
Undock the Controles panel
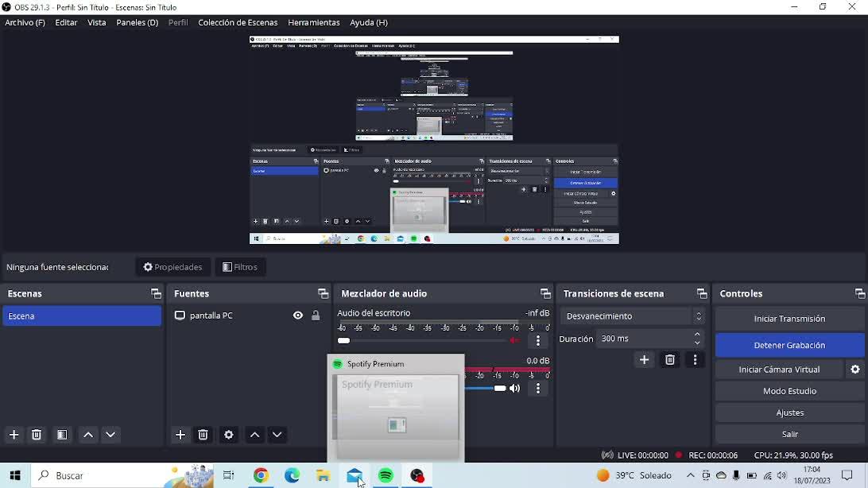pos(860,294)
